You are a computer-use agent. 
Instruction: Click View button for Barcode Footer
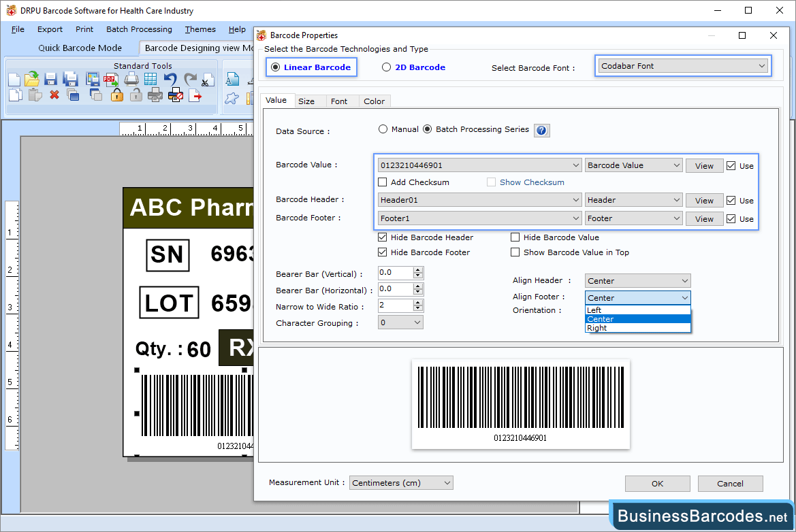(x=704, y=219)
